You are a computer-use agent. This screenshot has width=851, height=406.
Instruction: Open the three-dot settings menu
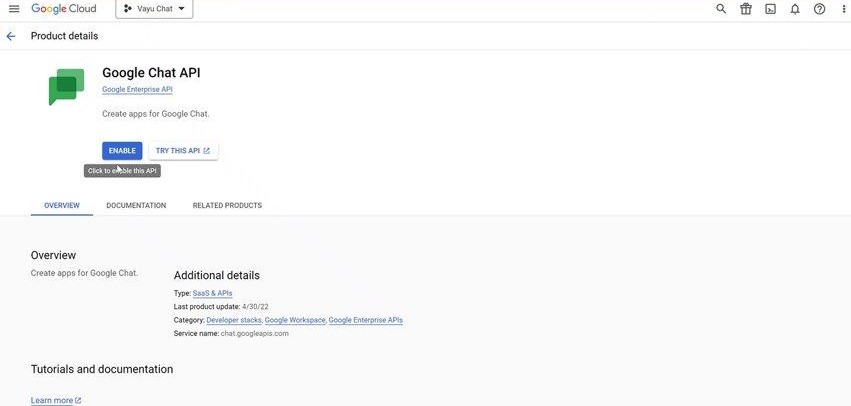tap(843, 9)
